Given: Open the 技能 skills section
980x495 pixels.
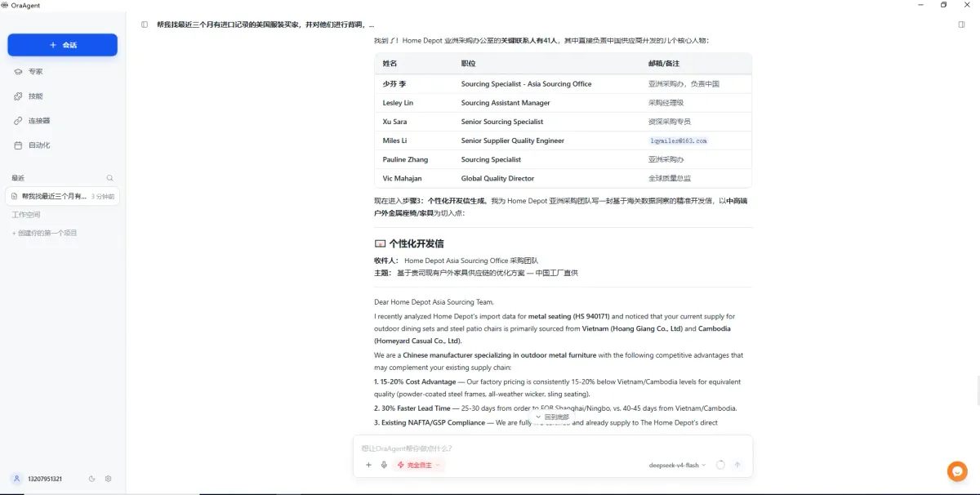Looking at the screenshot, I should pyautogui.click(x=29, y=96).
